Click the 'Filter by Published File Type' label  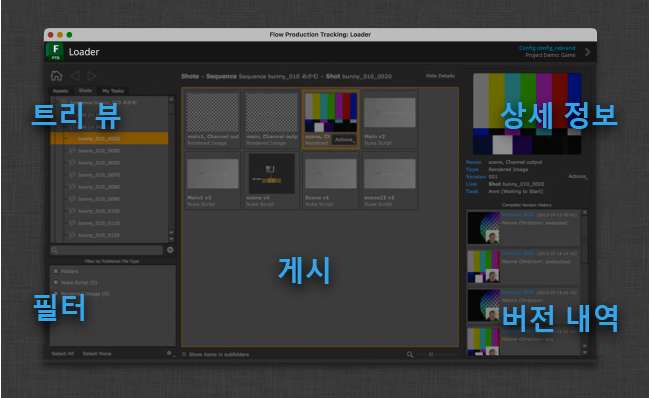tap(112, 261)
